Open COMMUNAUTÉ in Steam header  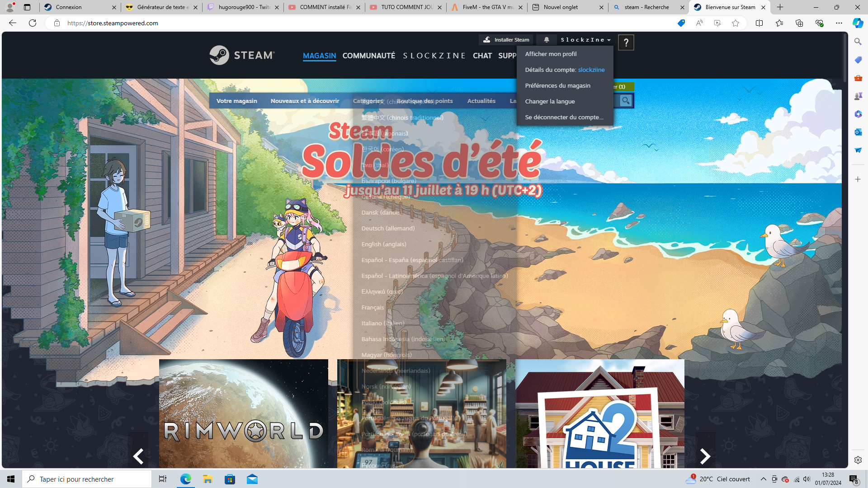(369, 56)
